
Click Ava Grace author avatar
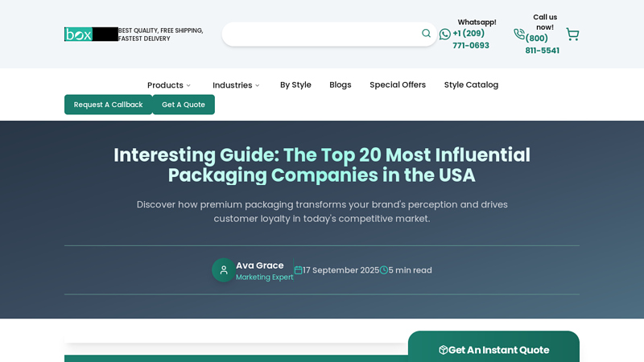(224, 270)
